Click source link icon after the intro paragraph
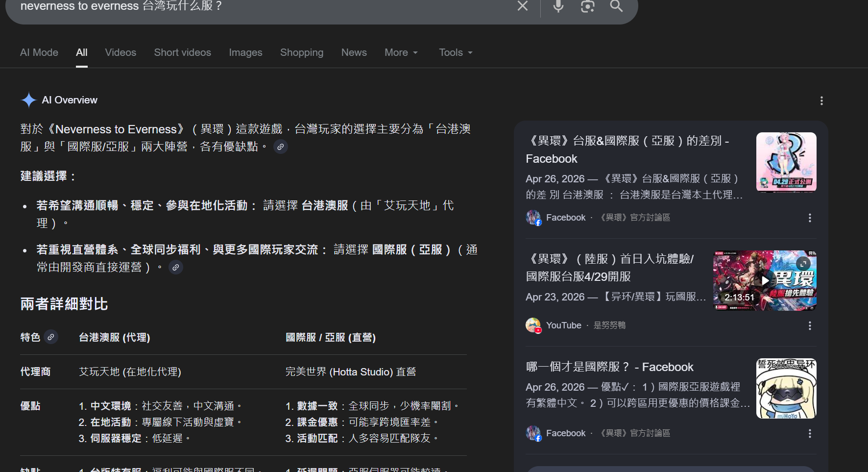 tap(280, 147)
